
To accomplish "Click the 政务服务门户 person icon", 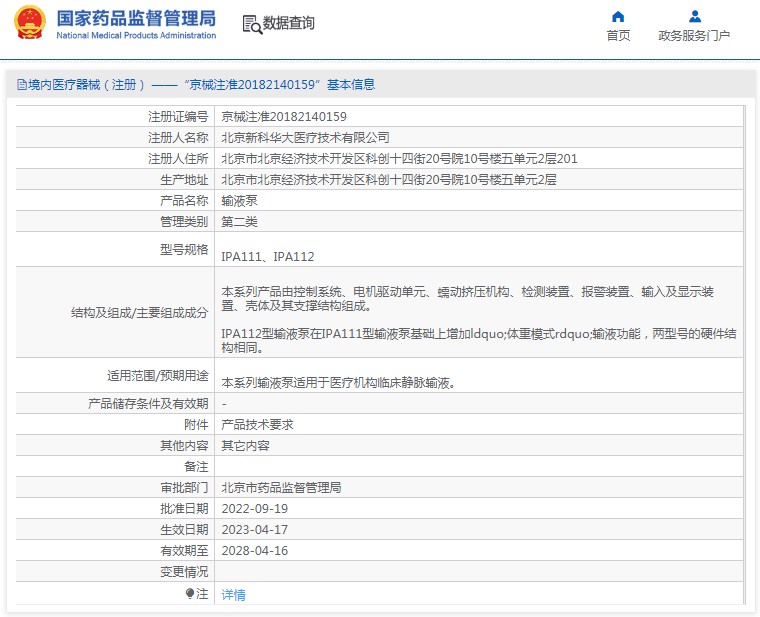I will coord(695,17).
